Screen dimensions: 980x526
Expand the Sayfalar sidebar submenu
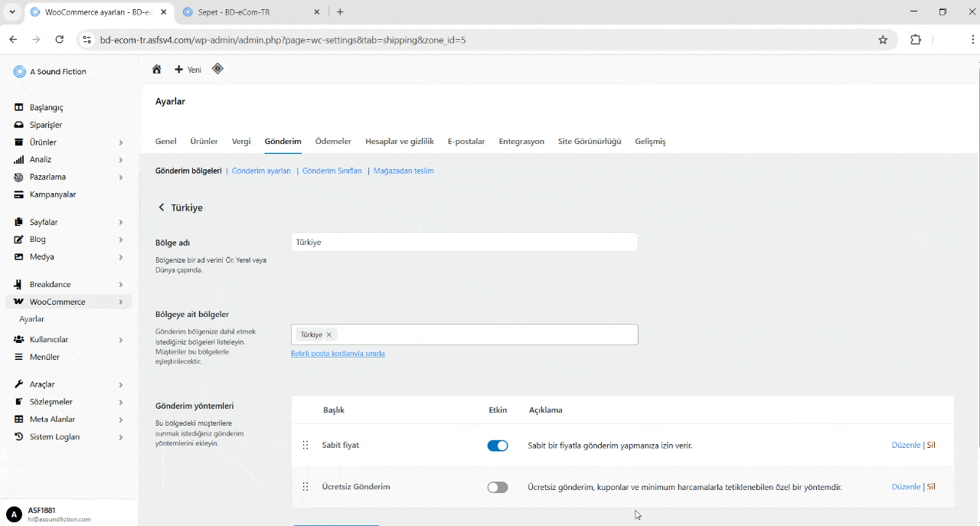pos(121,221)
